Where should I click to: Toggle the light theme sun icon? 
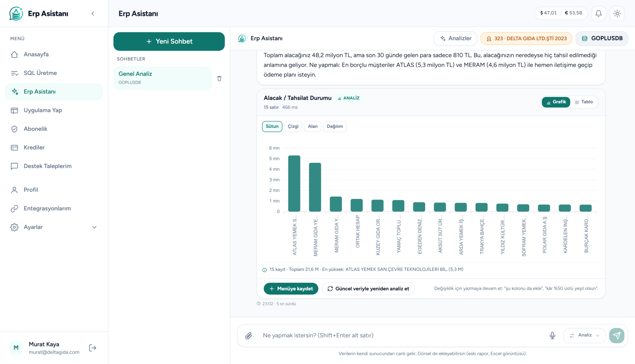(617, 14)
